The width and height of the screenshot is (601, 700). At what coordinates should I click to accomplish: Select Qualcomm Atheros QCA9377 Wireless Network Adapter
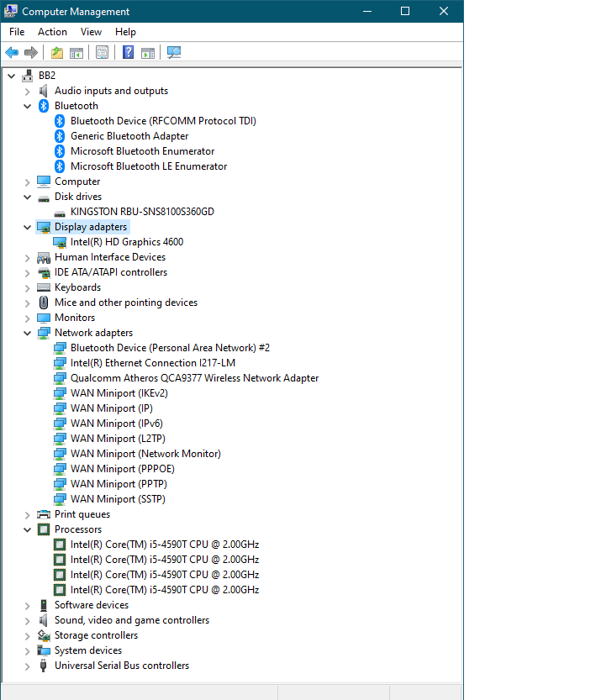(195, 378)
